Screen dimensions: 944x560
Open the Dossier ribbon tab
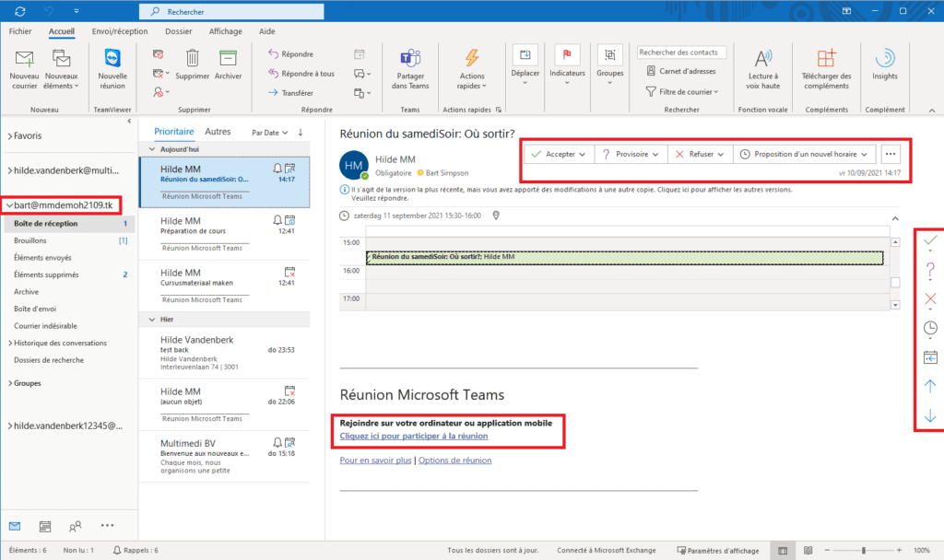[x=178, y=31]
